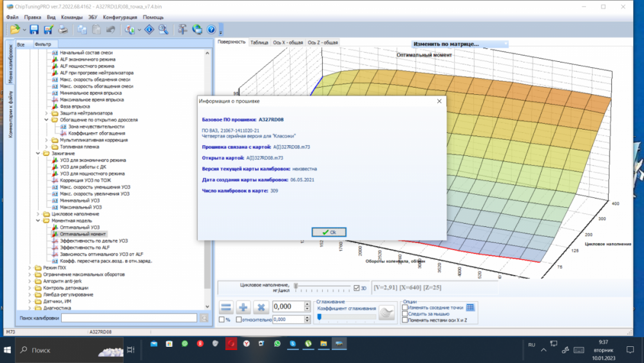Click the printer icon in the toolbar
This screenshot has width=644, height=363.
63,30
